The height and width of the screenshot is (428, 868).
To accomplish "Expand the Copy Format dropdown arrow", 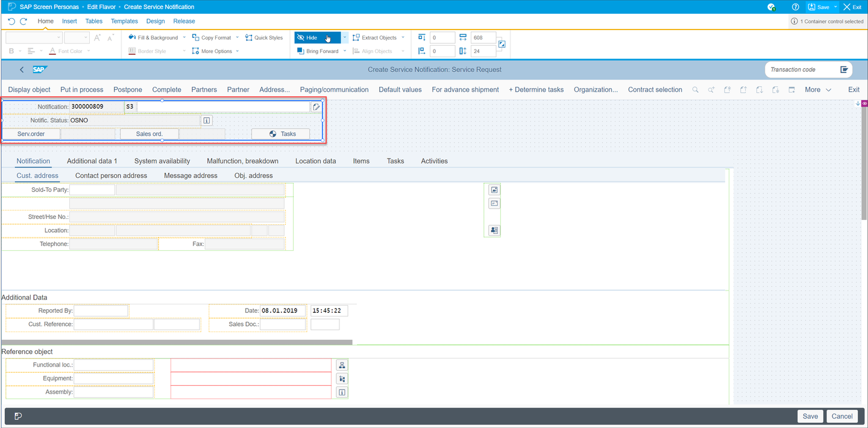I will pos(237,37).
